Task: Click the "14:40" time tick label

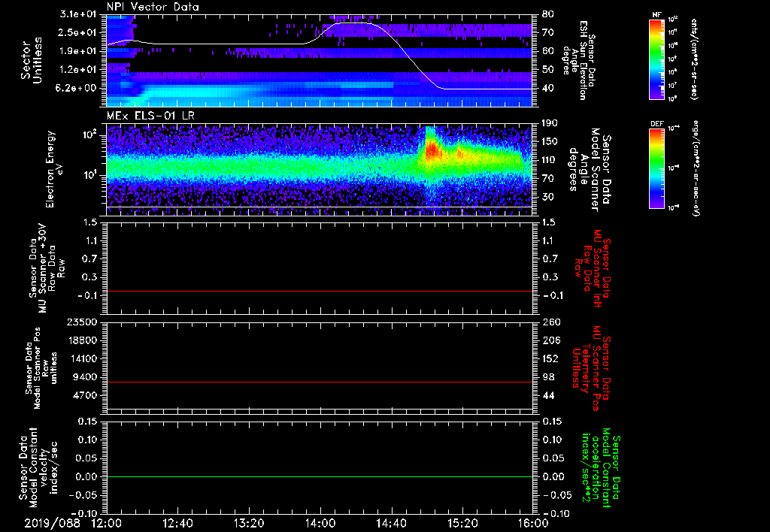Action: coord(391,524)
